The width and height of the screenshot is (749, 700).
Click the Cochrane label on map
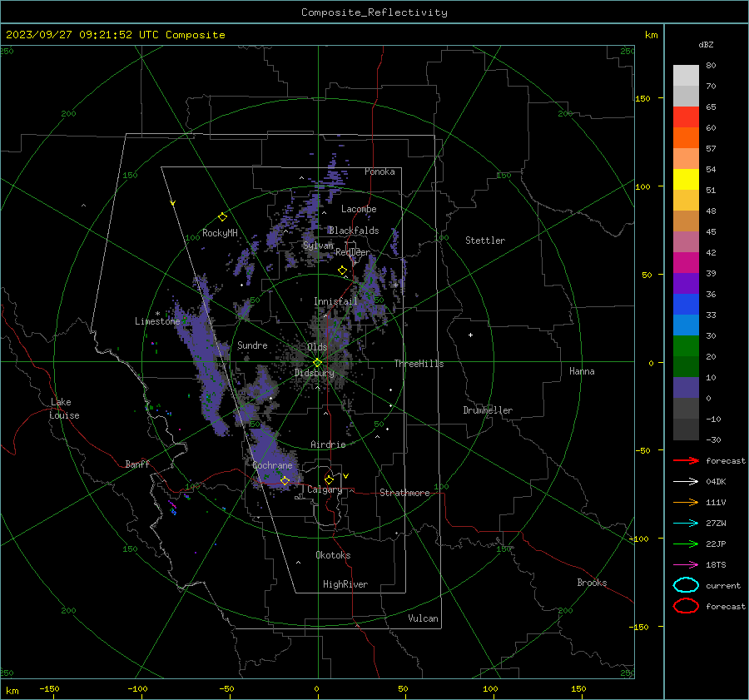point(272,465)
